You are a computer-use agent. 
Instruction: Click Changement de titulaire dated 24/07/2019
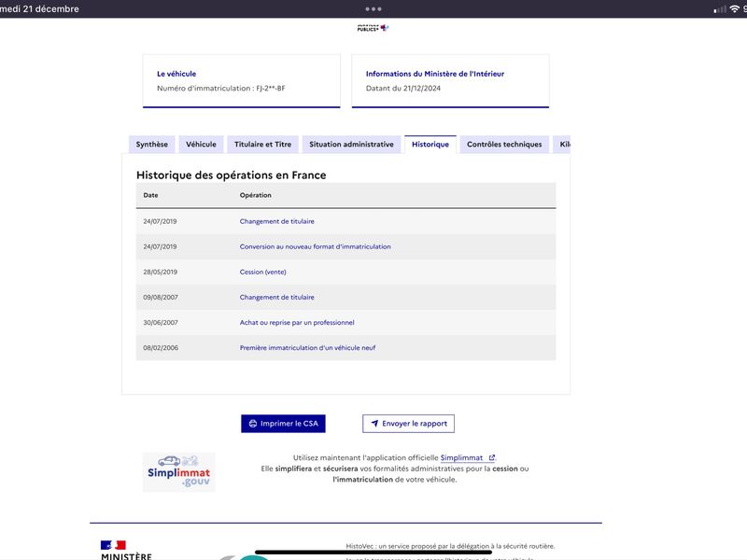(276, 221)
